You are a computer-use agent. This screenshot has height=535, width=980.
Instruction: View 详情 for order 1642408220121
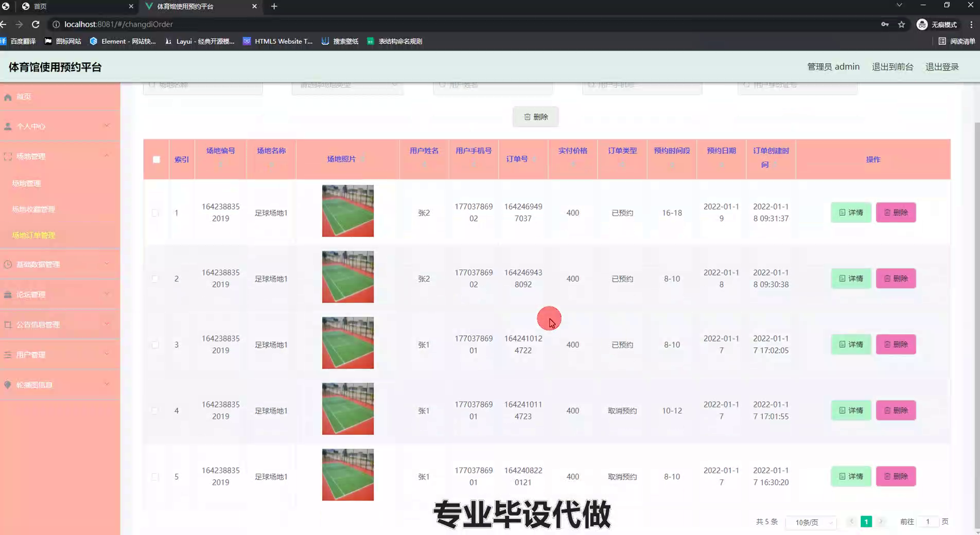point(851,476)
